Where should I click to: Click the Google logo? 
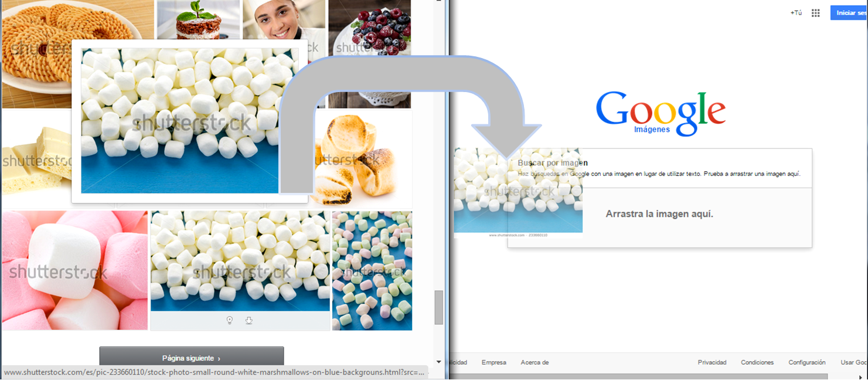pyautogui.click(x=661, y=113)
